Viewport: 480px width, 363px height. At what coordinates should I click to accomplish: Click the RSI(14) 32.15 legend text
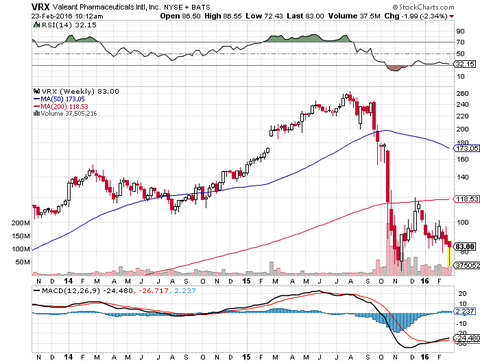69,25
